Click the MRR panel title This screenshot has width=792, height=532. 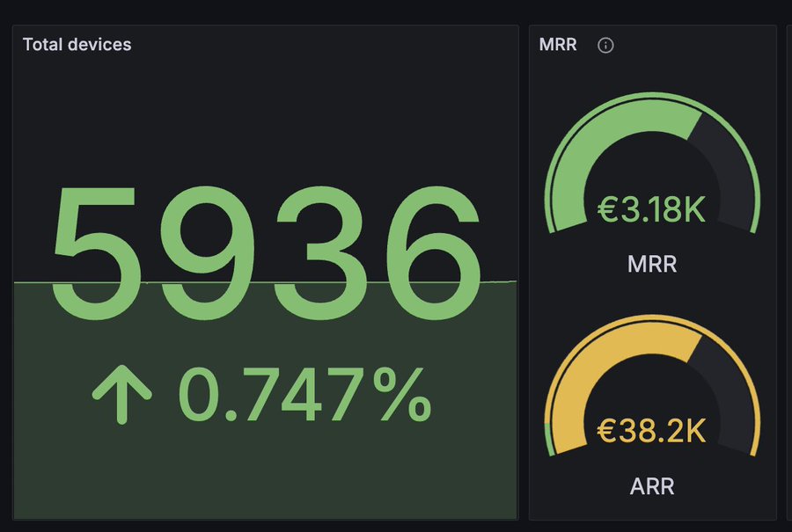(x=558, y=45)
